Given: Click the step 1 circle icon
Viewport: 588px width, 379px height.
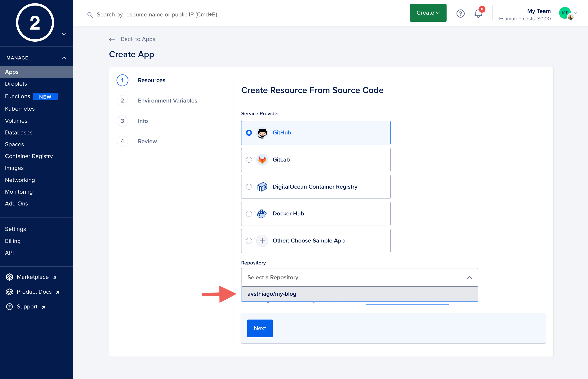Looking at the screenshot, I should [x=122, y=80].
